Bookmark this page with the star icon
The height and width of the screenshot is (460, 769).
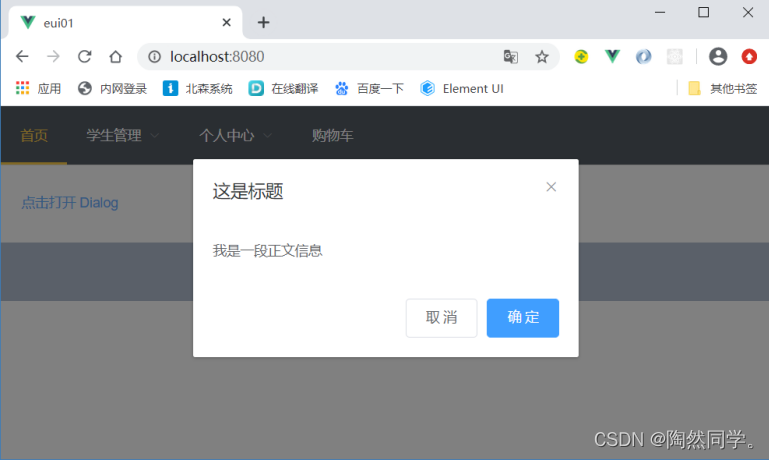[x=542, y=57]
